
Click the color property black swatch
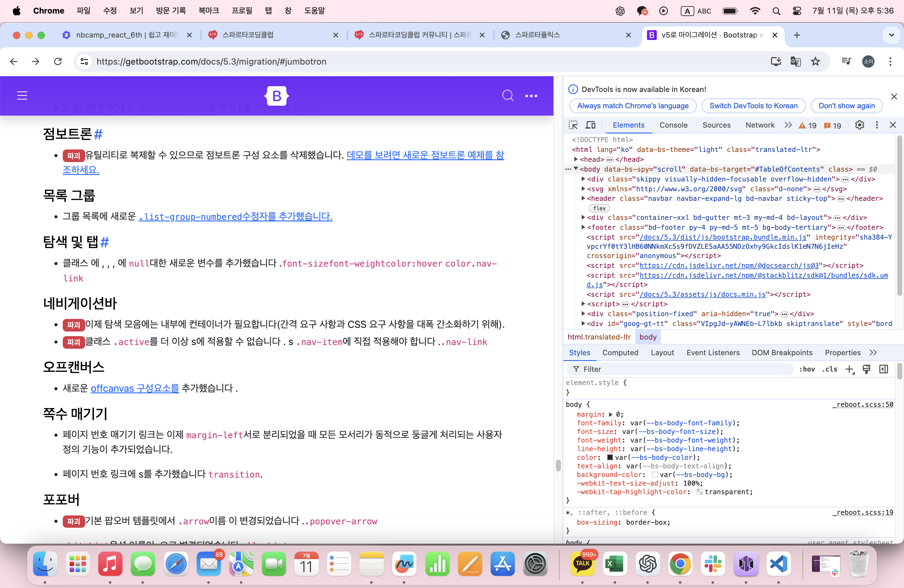tap(610, 457)
